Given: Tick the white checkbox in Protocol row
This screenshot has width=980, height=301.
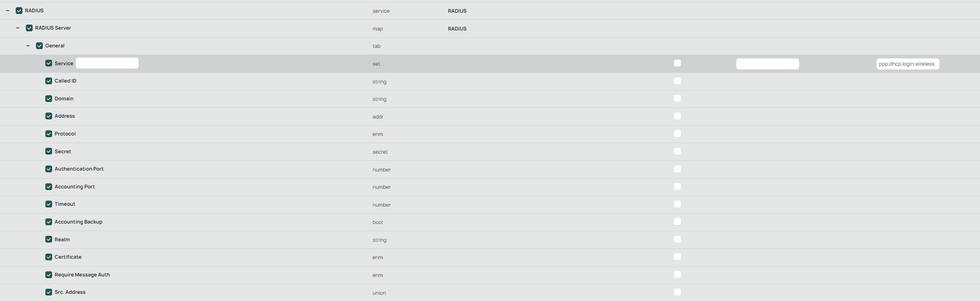Looking at the screenshot, I should (x=677, y=133).
